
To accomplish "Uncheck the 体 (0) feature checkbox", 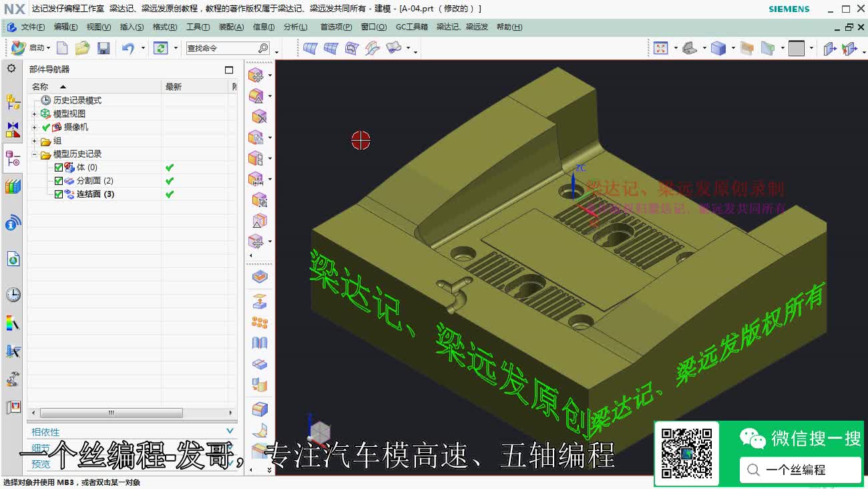I will 59,168.
